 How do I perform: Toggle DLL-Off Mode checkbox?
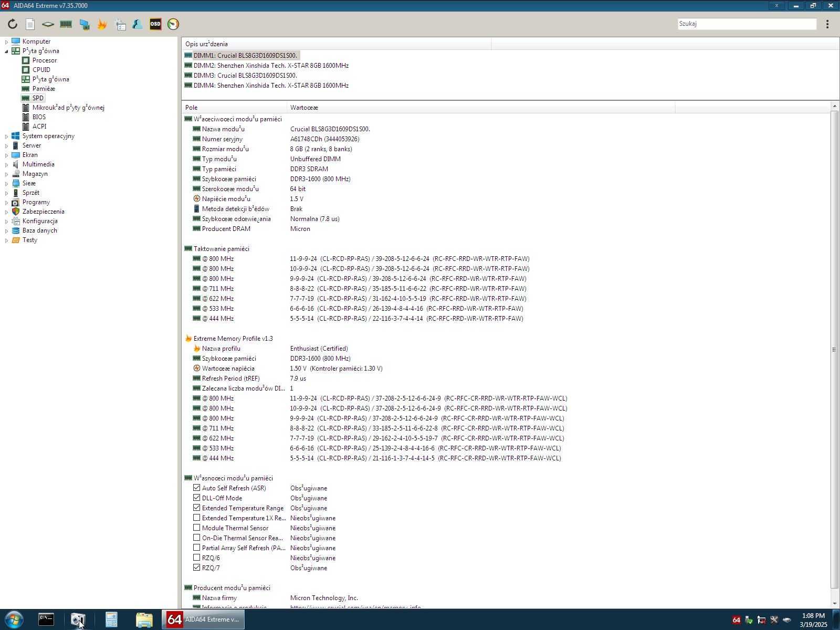click(196, 498)
